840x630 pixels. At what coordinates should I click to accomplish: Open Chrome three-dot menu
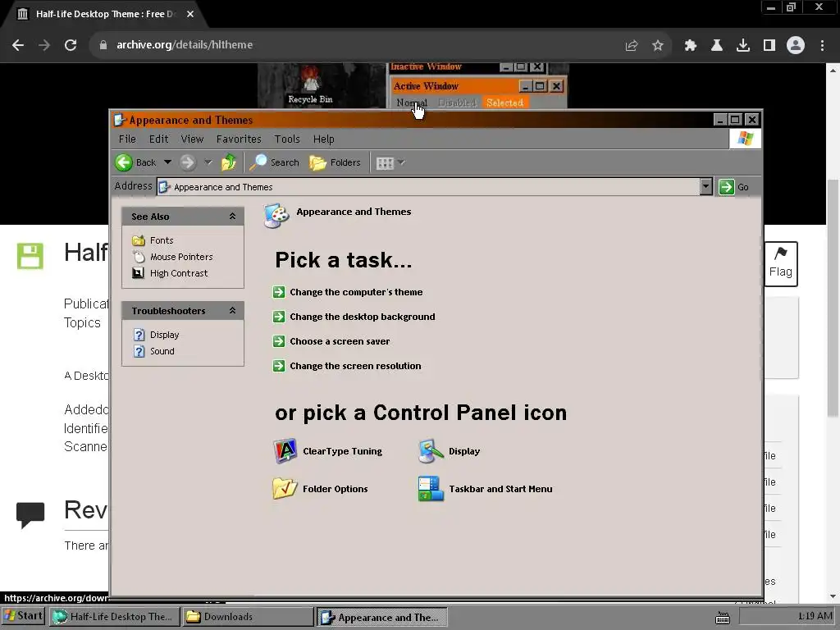pyautogui.click(x=822, y=46)
